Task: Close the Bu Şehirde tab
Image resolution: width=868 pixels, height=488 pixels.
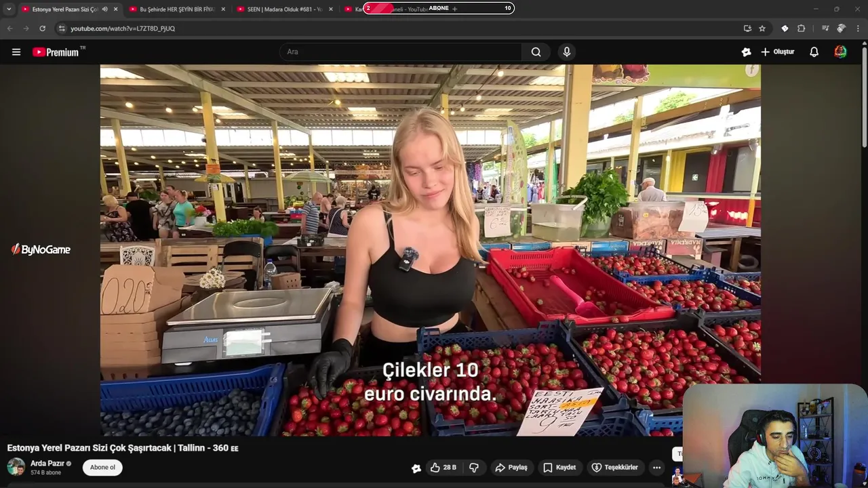Action: coord(223,9)
